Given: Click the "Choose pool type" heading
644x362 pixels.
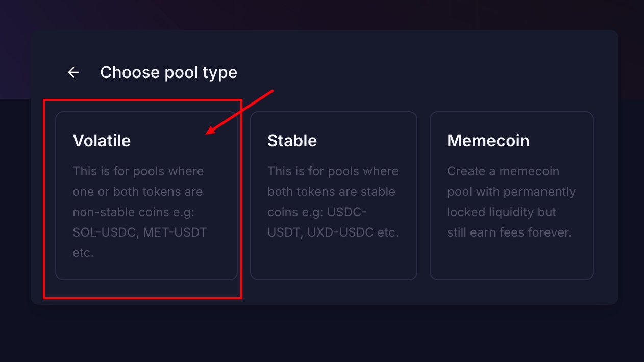Looking at the screenshot, I should (168, 72).
